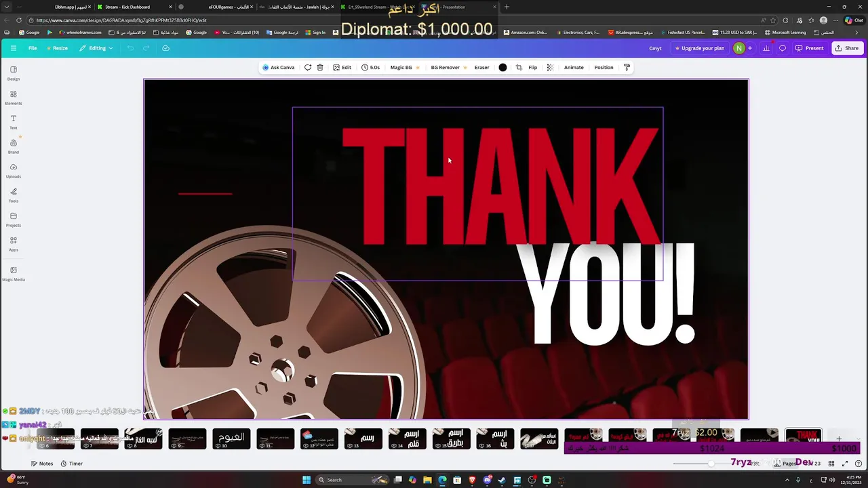The image size is (868, 488).
Task: Open the Tools panel in the sidebar
Action: 14,195
